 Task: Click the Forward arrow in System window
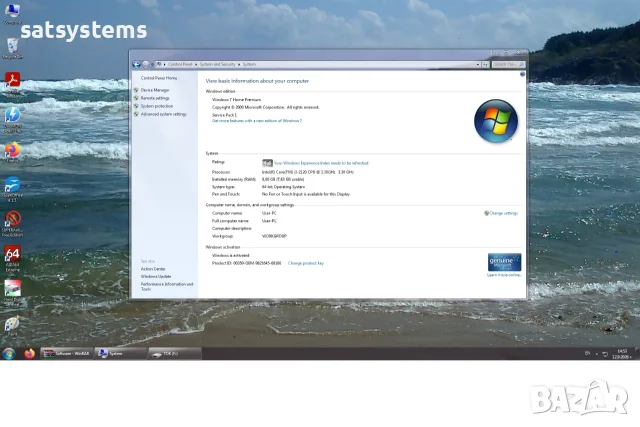(x=145, y=64)
